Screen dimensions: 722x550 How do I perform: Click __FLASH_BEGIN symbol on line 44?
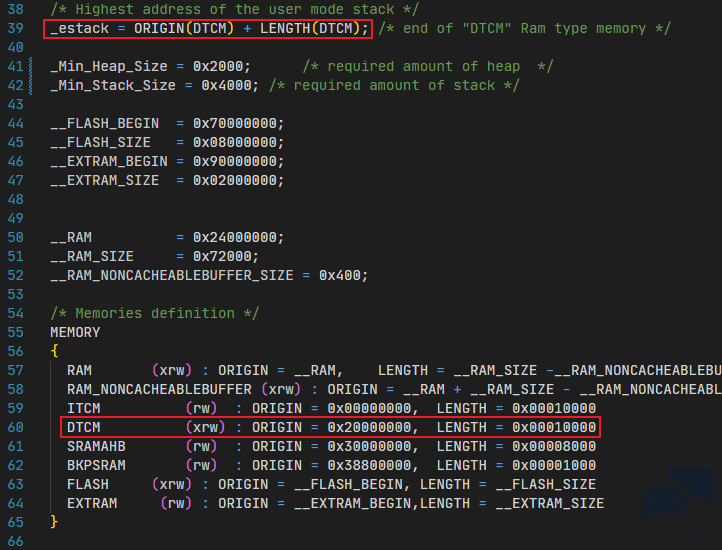click(105, 123)
